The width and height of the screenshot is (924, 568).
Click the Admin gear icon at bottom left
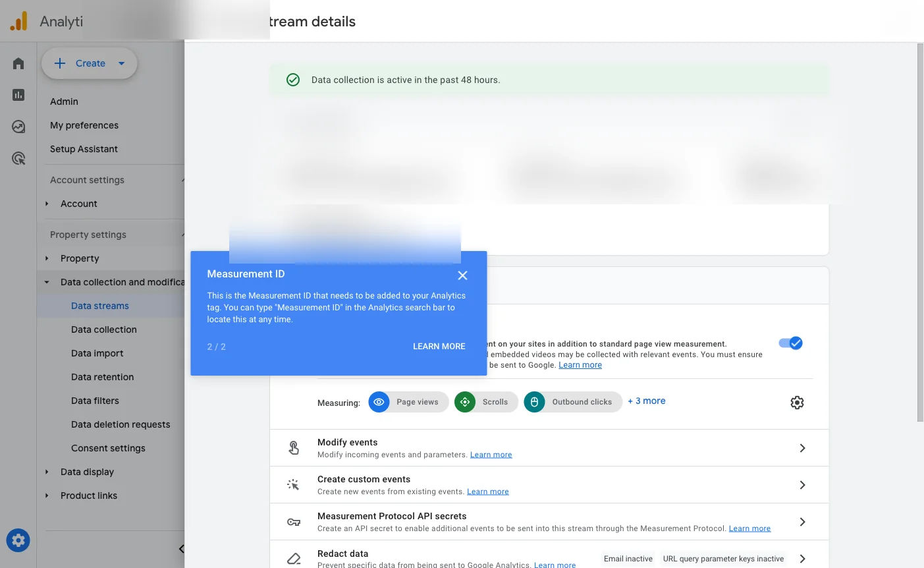[x=18, y=541]
